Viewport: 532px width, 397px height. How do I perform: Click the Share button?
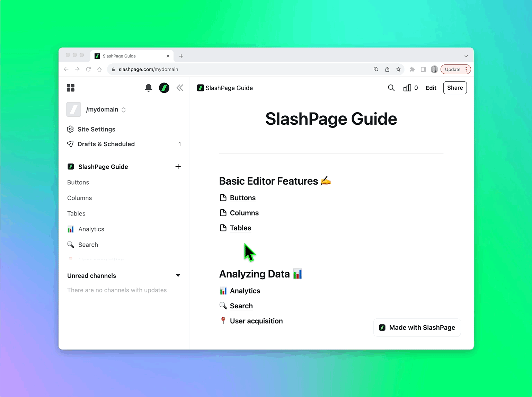pos(455,88)
